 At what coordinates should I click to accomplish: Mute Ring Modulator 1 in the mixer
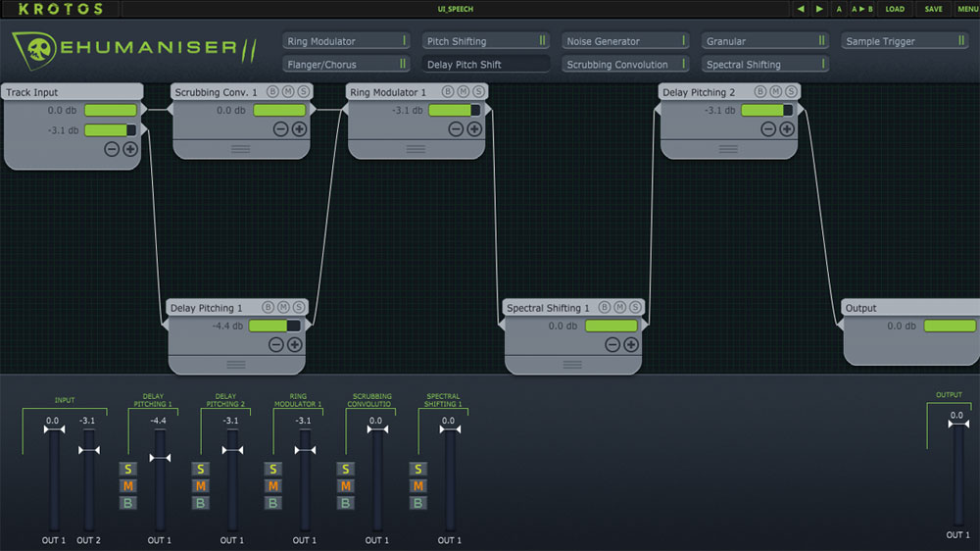coord(273,486)
